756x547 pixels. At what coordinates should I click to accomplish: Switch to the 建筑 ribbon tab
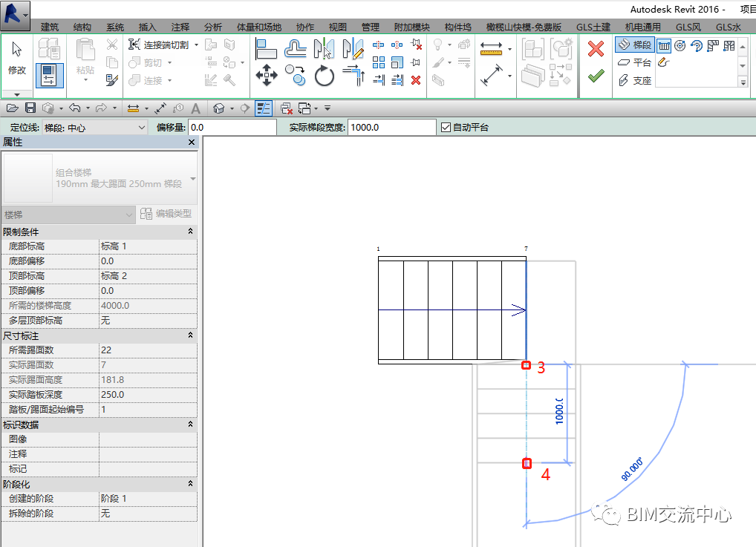[50, 27]
